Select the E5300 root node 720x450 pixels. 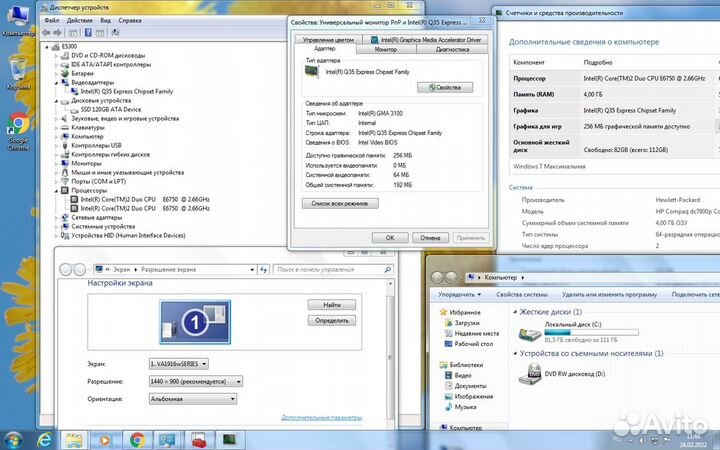(x=69, y=46)
